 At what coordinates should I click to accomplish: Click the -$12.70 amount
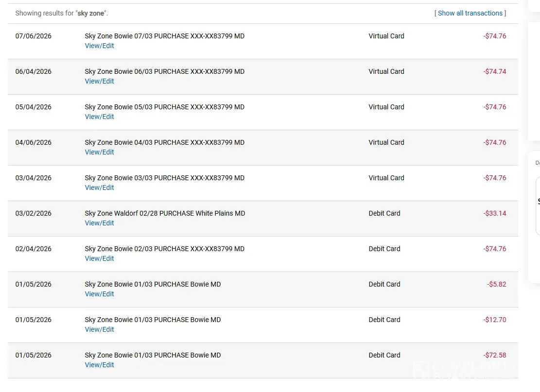[494, 320]
